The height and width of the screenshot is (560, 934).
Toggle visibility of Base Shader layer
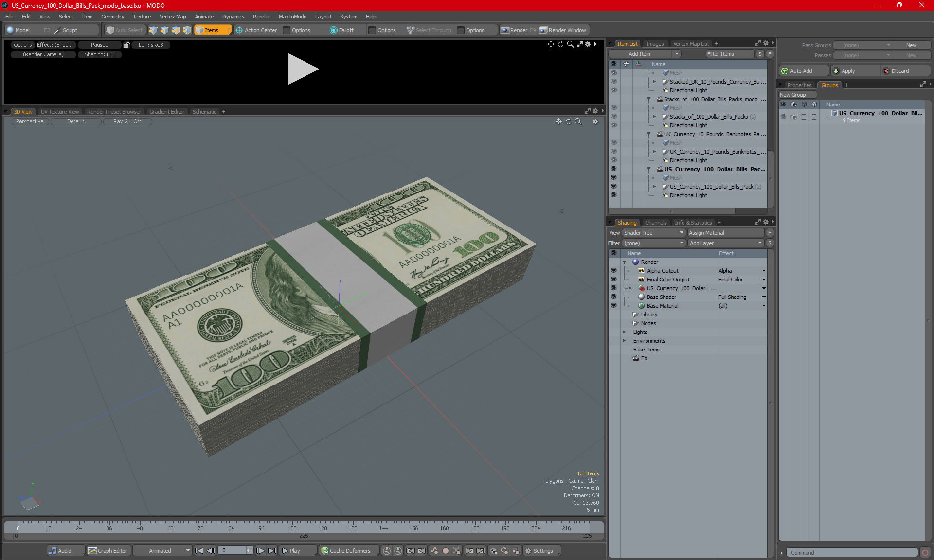(614, 297)
